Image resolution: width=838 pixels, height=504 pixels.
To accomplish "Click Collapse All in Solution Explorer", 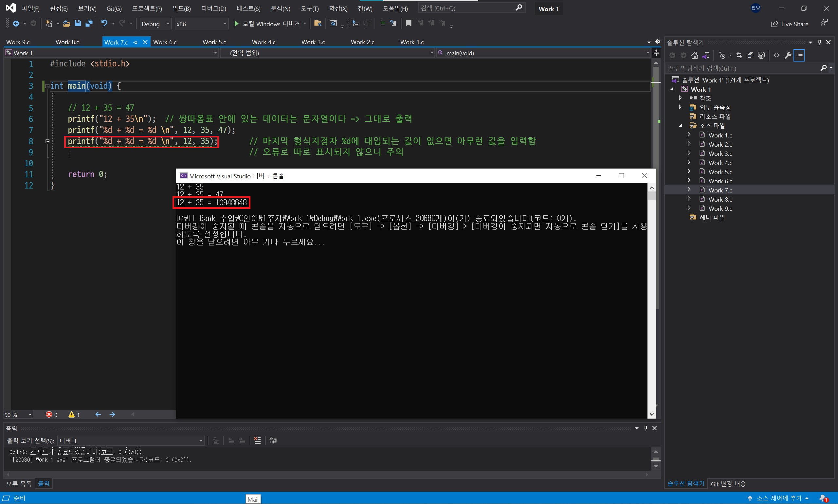I will [750, 55].
